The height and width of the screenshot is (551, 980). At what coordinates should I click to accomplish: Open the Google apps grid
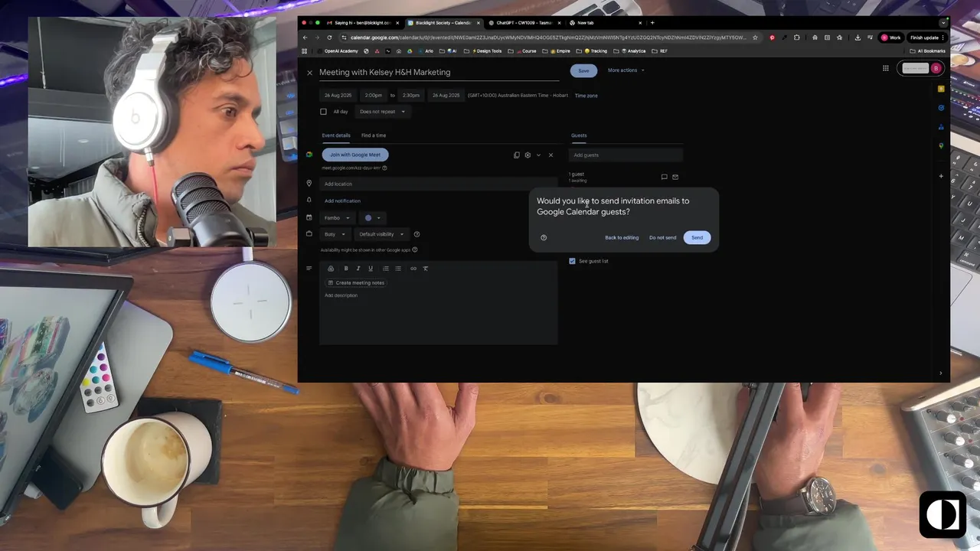pyautogui.click(x=886, y=68)
